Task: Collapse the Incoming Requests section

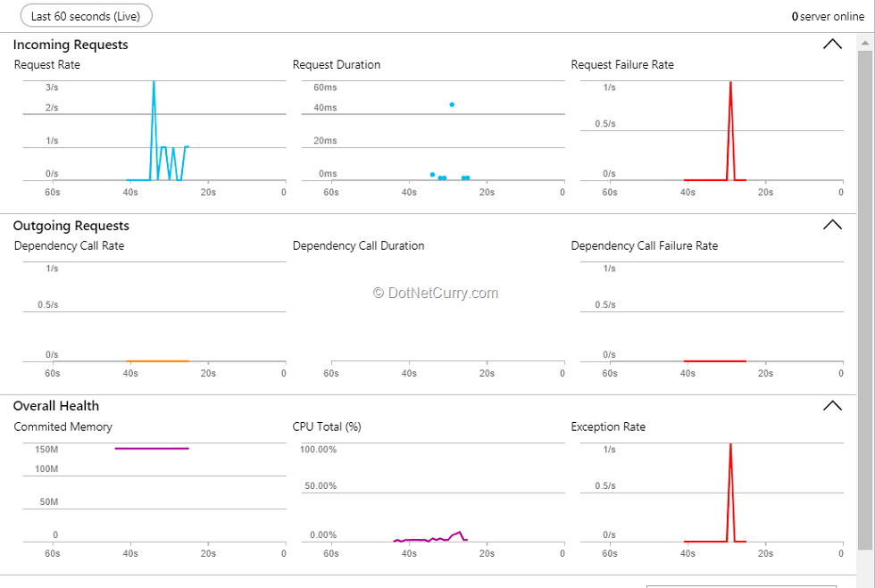Action: point(831,45)
